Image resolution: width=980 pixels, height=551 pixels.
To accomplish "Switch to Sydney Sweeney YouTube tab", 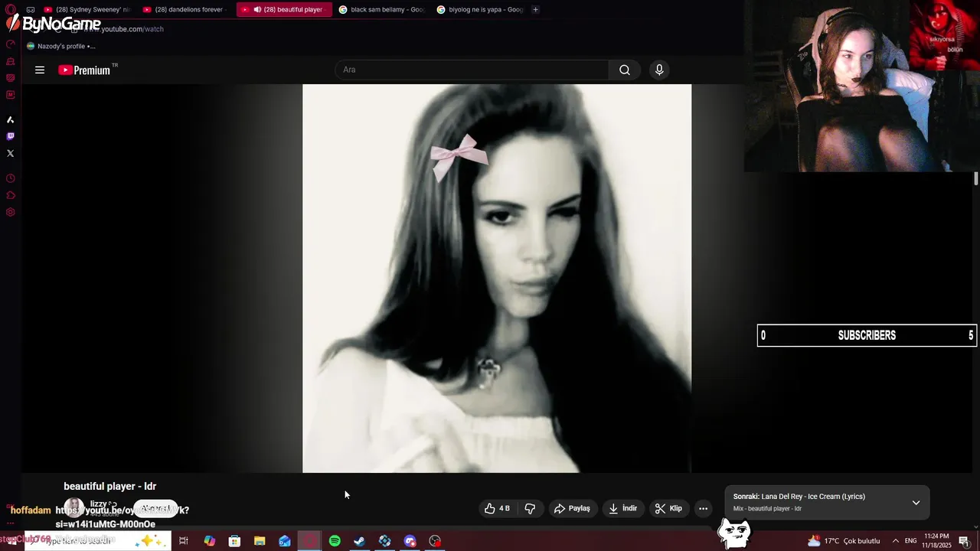I will pyautogui.click(x=87, y=9).
